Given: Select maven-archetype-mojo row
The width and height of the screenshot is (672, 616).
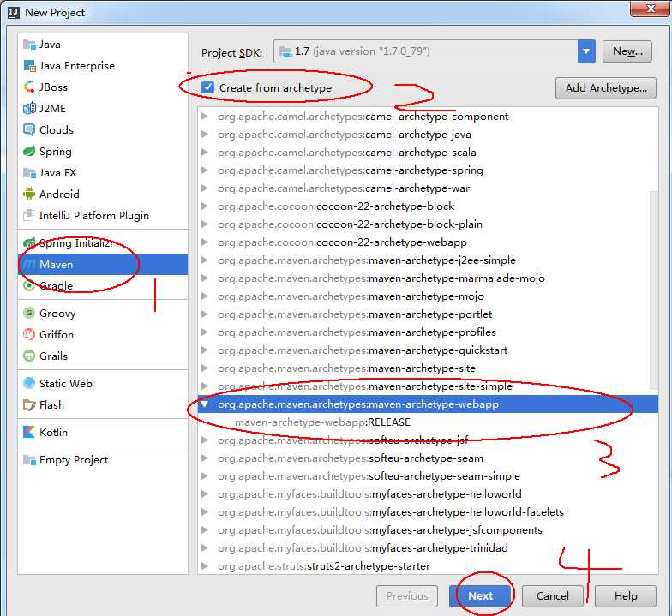Looking at the screenshot, I should 428,296.
